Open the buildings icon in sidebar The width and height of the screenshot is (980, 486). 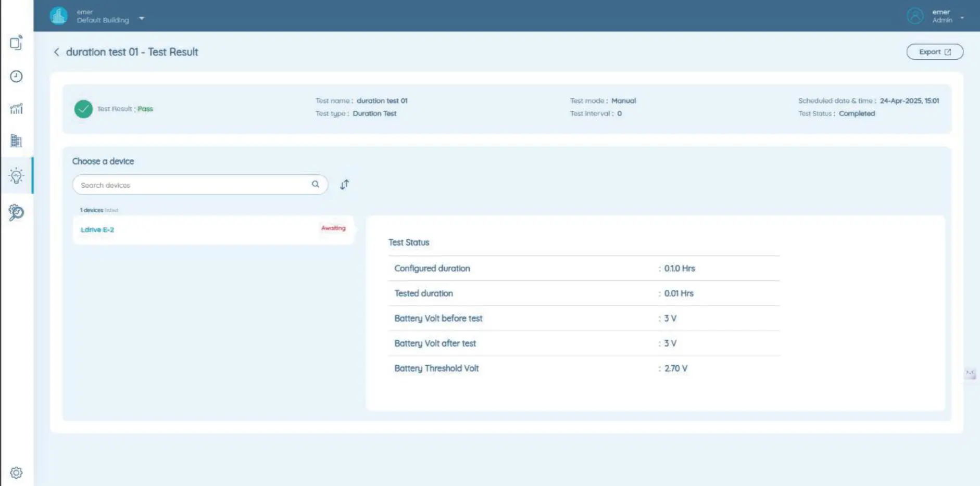[x=16, y=141]
